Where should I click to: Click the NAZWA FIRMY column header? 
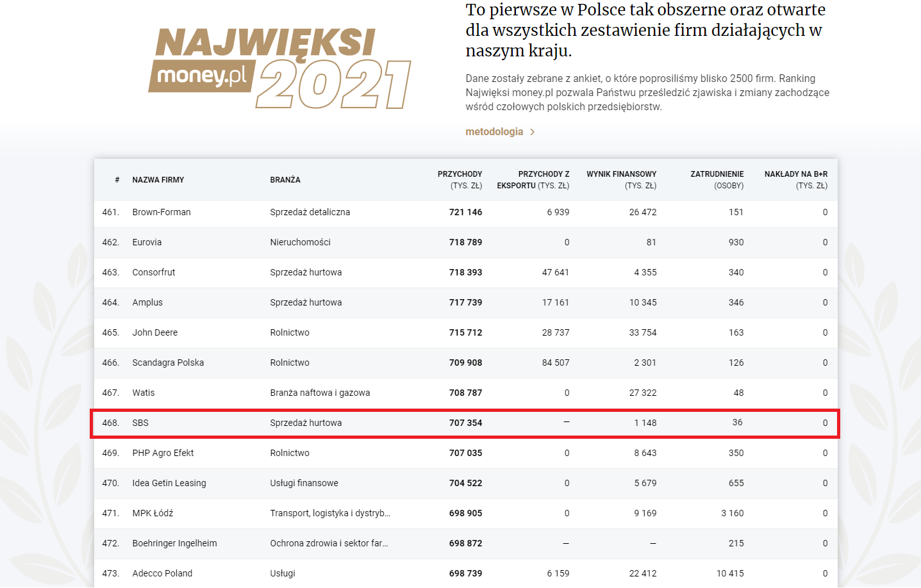point(158,180)
